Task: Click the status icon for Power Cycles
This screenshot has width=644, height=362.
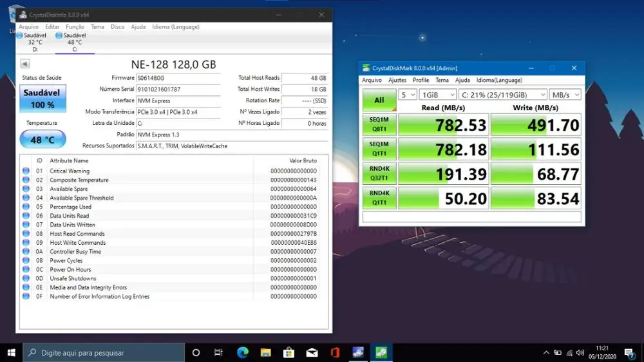Action: click(x=26, y=260)
